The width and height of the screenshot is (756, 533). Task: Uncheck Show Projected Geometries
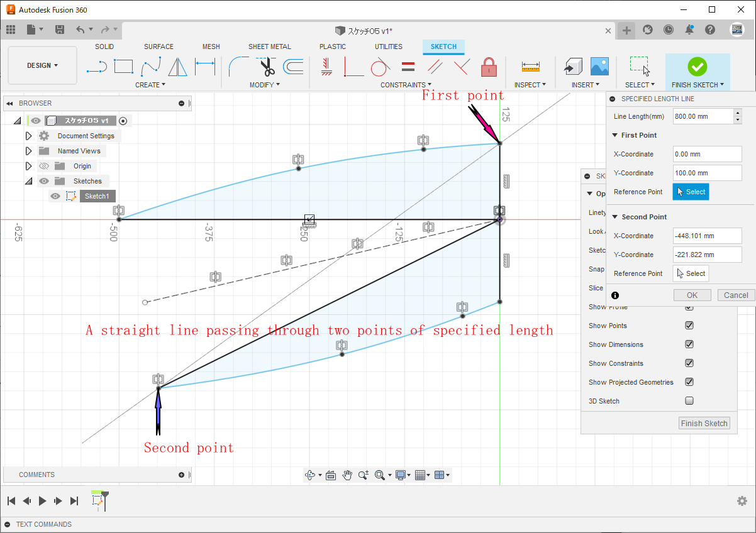[x=689, y=382]
